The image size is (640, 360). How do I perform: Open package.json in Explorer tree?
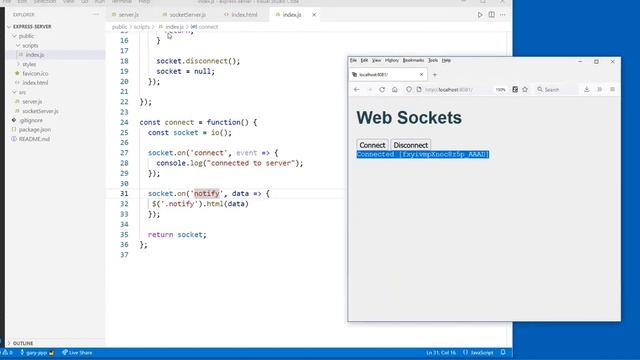click(35, 130)
